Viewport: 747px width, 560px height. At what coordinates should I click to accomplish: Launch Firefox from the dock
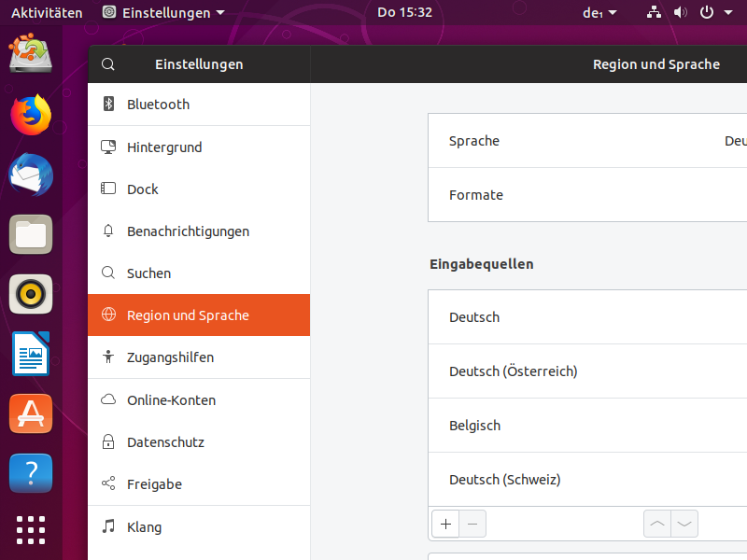pos(31,115)
